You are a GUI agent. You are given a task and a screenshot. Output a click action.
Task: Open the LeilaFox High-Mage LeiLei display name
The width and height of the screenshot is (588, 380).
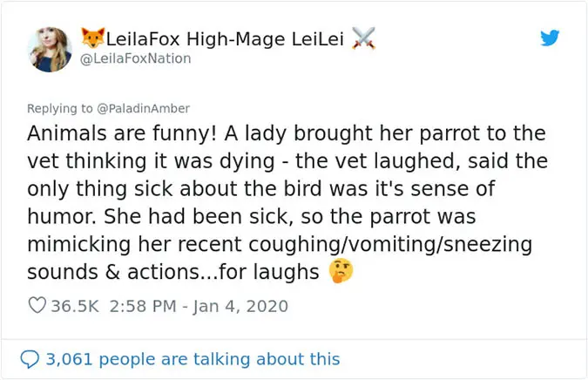pos(228,37)
